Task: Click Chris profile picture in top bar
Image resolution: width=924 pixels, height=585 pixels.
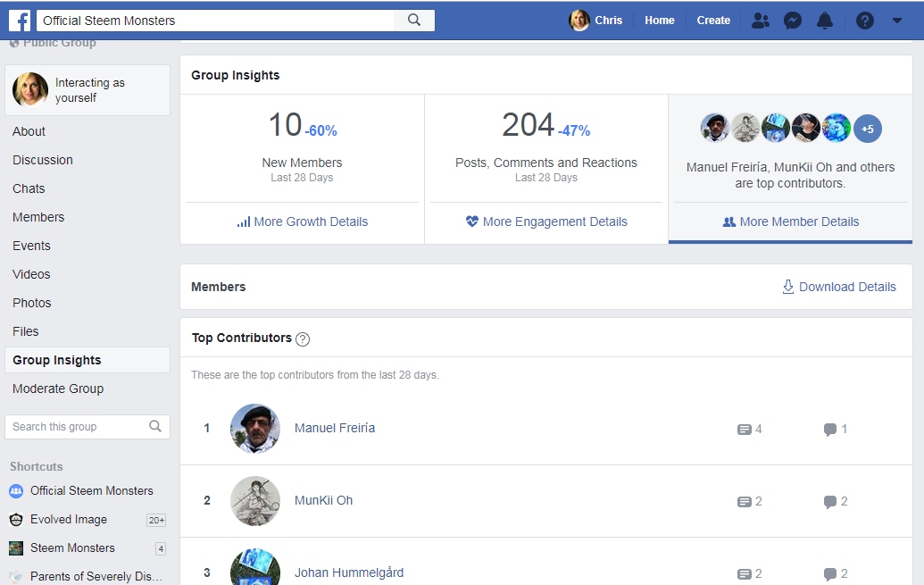Action: (x=579, y=21)
